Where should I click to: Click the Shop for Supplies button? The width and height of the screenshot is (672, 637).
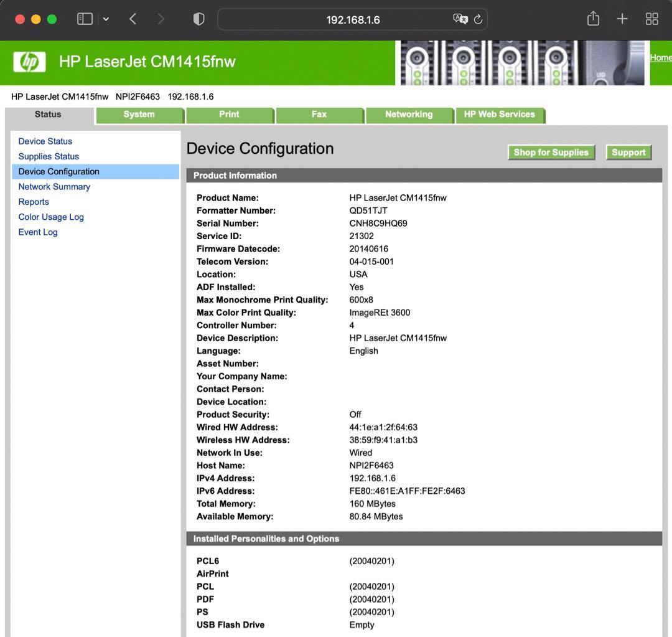(x=551, y=153)
